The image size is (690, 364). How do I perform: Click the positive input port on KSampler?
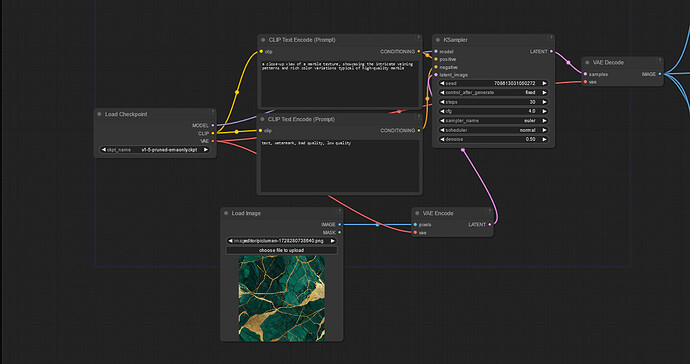436,59
